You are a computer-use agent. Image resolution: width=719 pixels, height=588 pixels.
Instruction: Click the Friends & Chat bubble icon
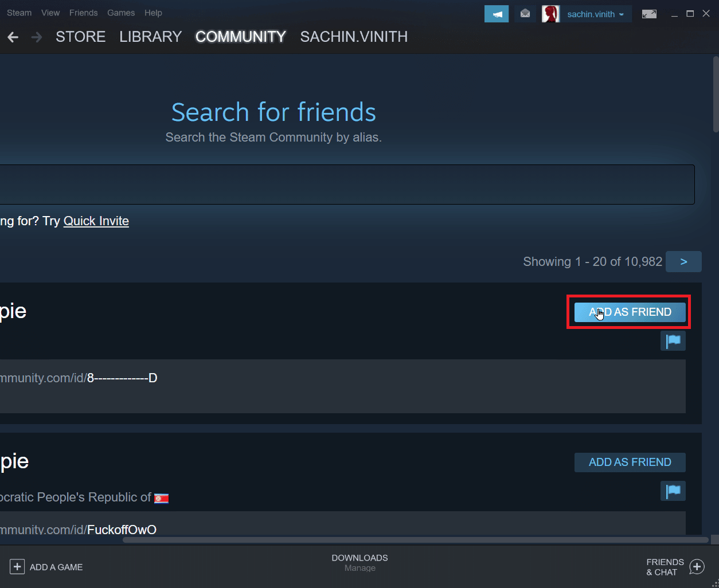click(697, 567)
